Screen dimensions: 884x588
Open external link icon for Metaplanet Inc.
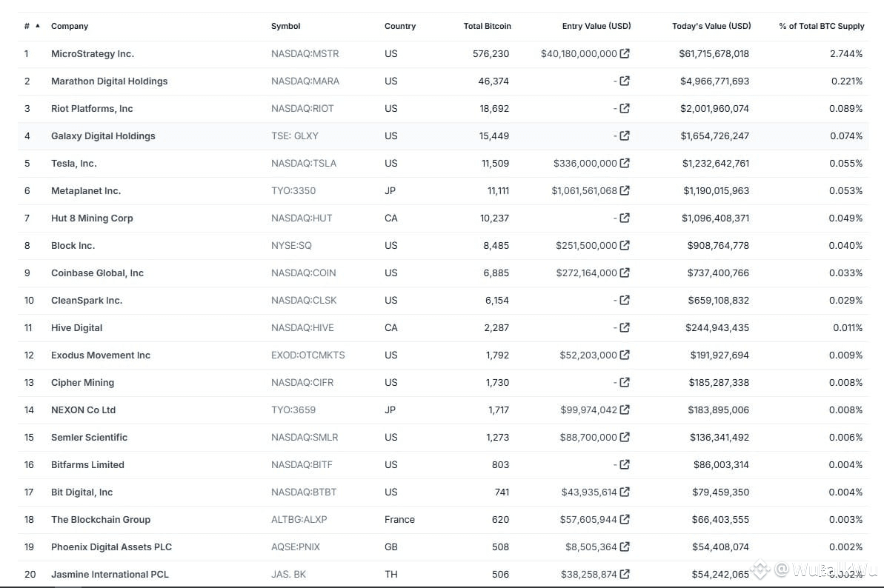tap(625, 190)
